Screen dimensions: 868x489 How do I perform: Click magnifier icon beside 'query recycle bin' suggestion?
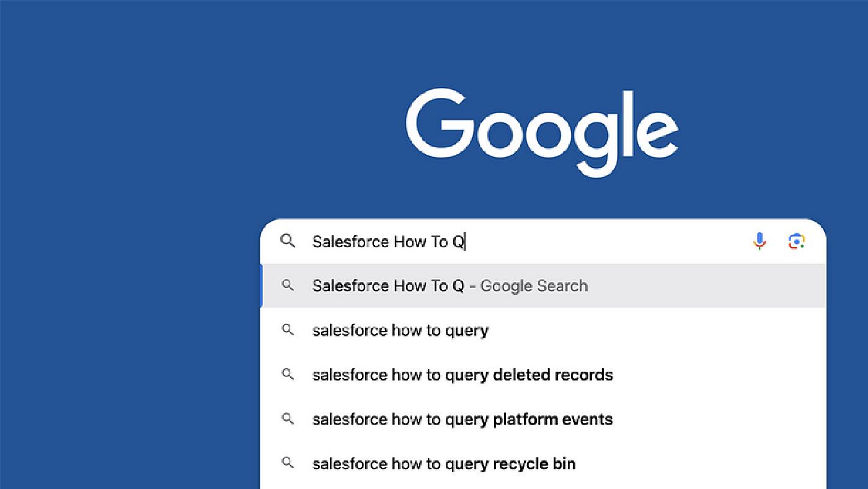click(288, 464)
